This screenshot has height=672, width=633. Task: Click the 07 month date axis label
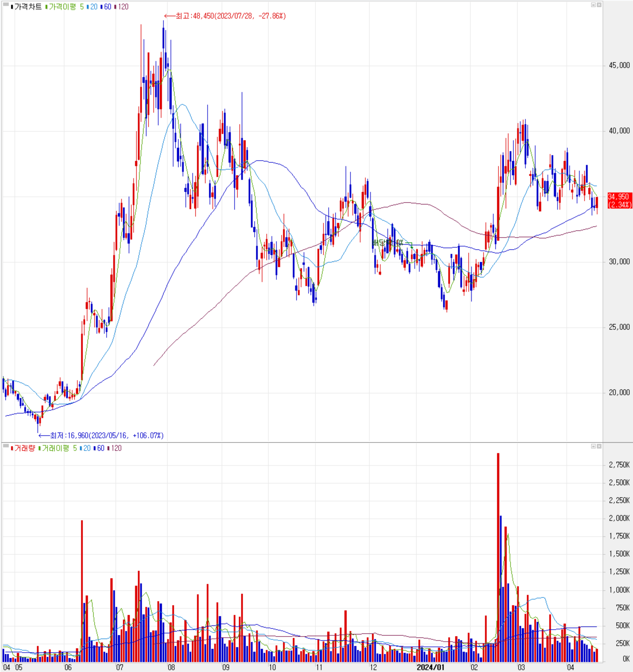[120, 667]
